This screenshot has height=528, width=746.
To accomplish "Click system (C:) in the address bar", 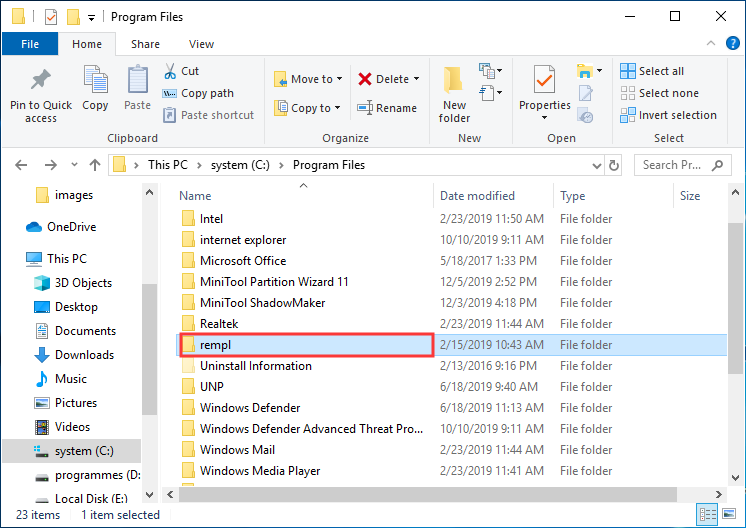I will 240,165.
